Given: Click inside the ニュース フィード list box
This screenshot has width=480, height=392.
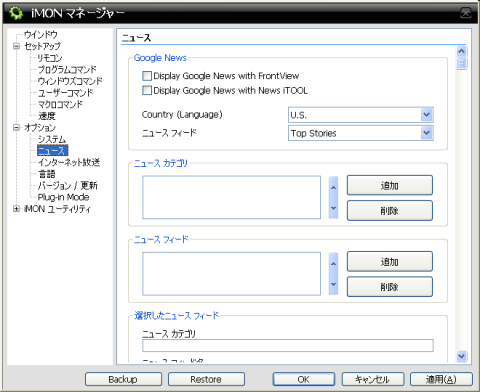Looking at the screenshot, I should (x=231, y=274).
